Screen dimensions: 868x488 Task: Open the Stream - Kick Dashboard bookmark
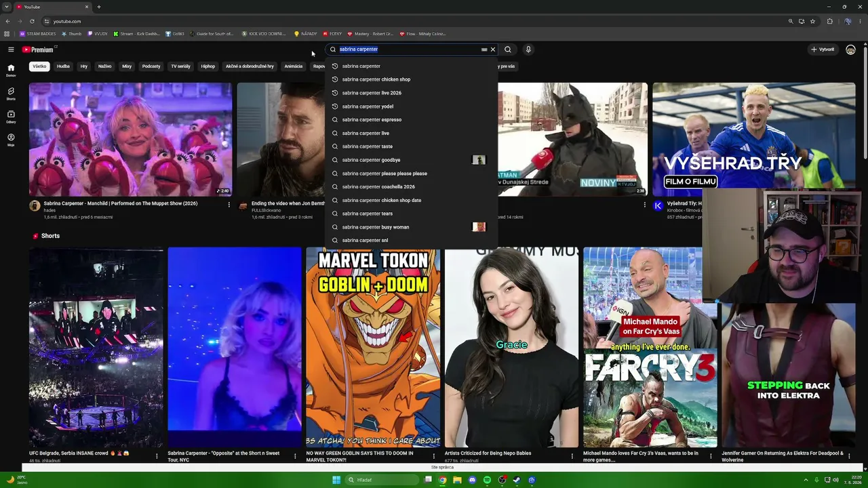136,34
